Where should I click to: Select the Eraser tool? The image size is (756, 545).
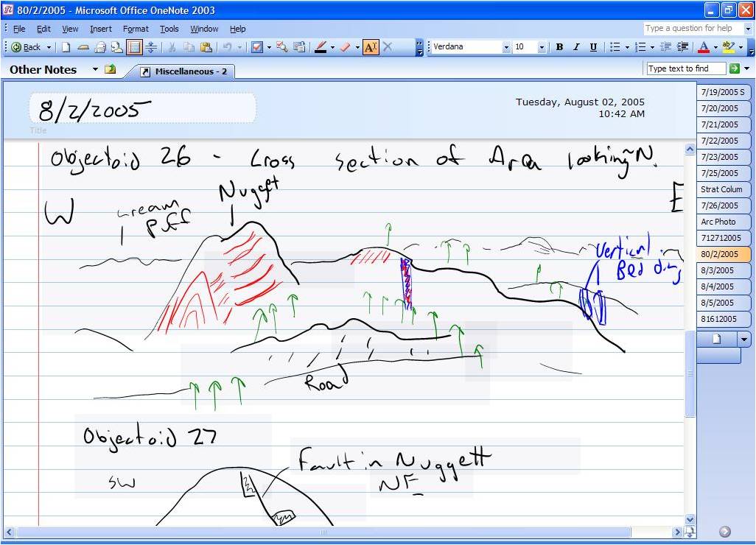(344, 47)
